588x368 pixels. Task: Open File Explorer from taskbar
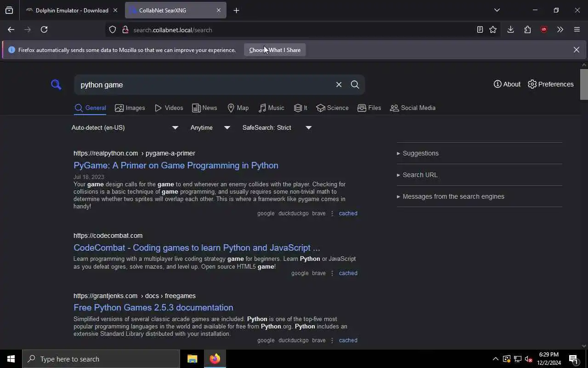[192, 359]
